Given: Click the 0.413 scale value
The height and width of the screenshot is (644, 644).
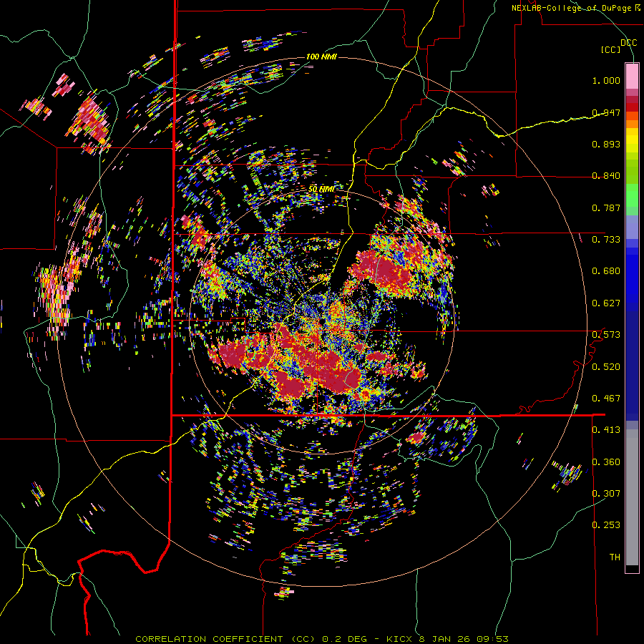Looking at the screenshot, I should click(606, 430).
